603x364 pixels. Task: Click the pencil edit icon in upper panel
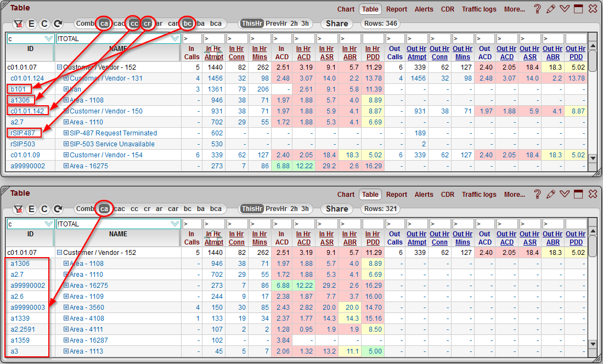[x=551, y=9]
